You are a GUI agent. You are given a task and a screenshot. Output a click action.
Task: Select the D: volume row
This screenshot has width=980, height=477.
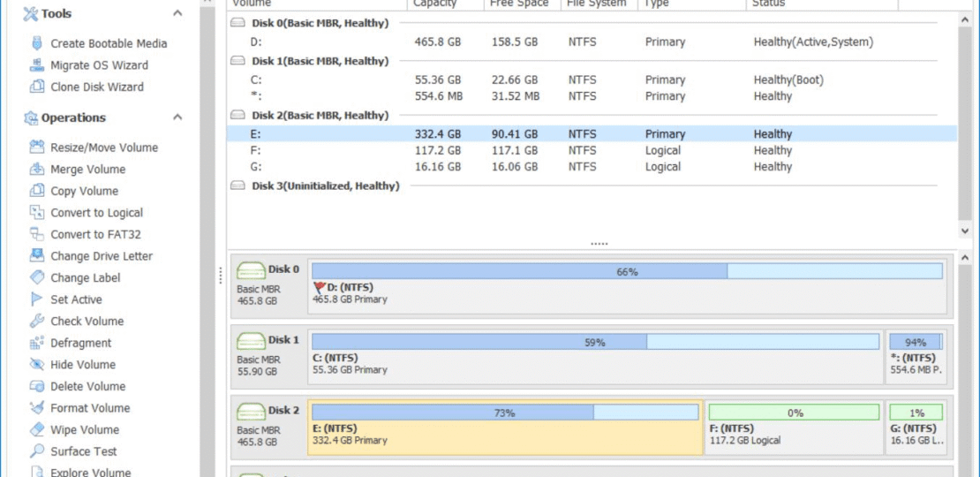click(592, 42)
